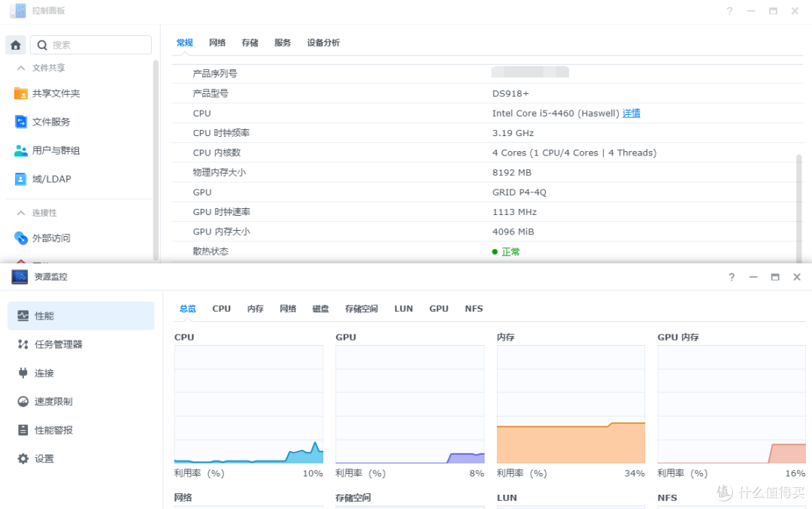Maximize the Resource Monitor window
The height and width of the screenshot is (509, 812).
coord(774,277)
